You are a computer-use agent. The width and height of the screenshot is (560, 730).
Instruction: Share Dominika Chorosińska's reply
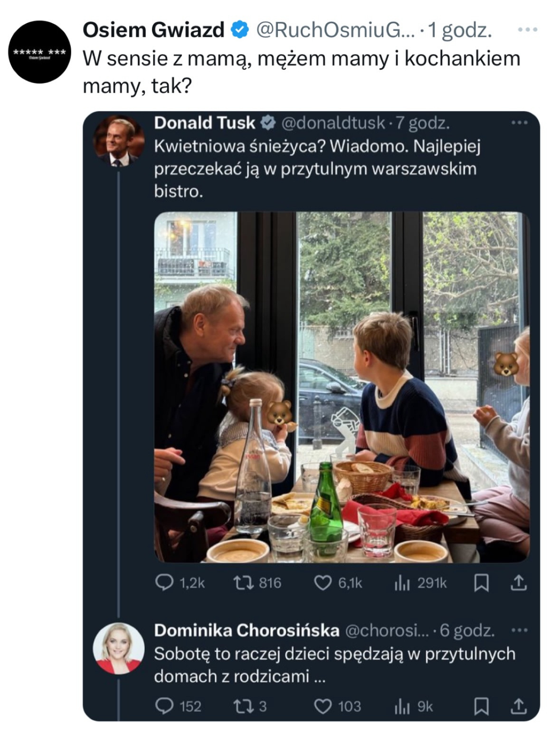tap(518, 706)
